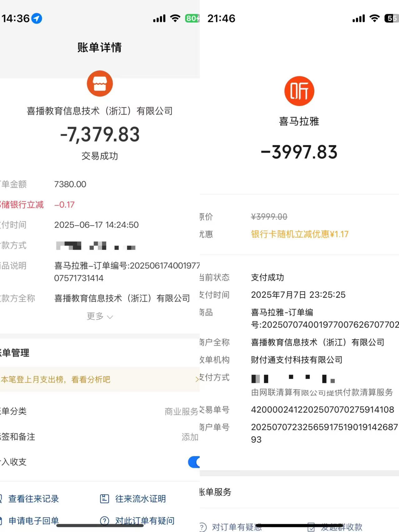Tap the amount -3997.83
This screenshot has width=399, height=532.
[x=299, y=152]
